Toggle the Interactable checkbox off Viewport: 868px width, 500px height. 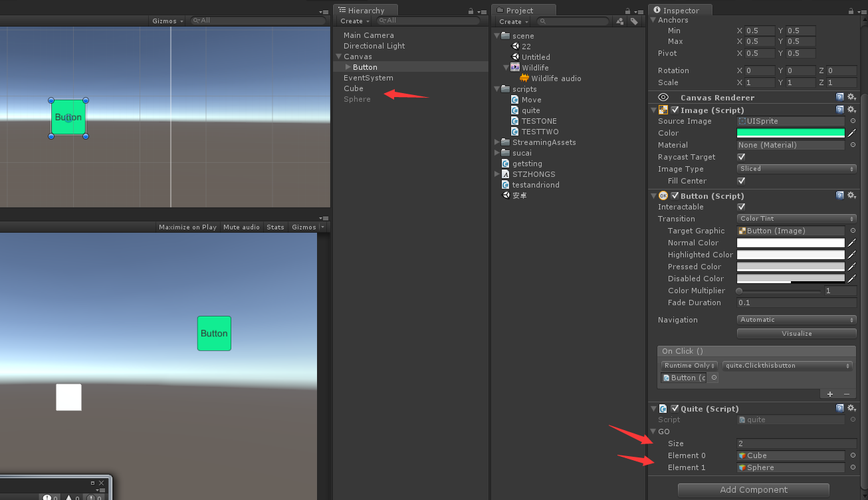[740, 207]
